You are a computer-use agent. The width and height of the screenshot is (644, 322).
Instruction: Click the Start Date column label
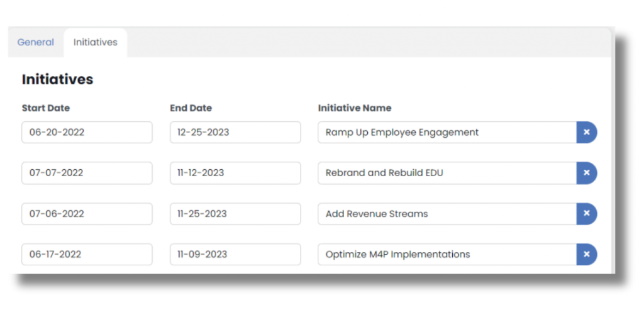(46, 108)
